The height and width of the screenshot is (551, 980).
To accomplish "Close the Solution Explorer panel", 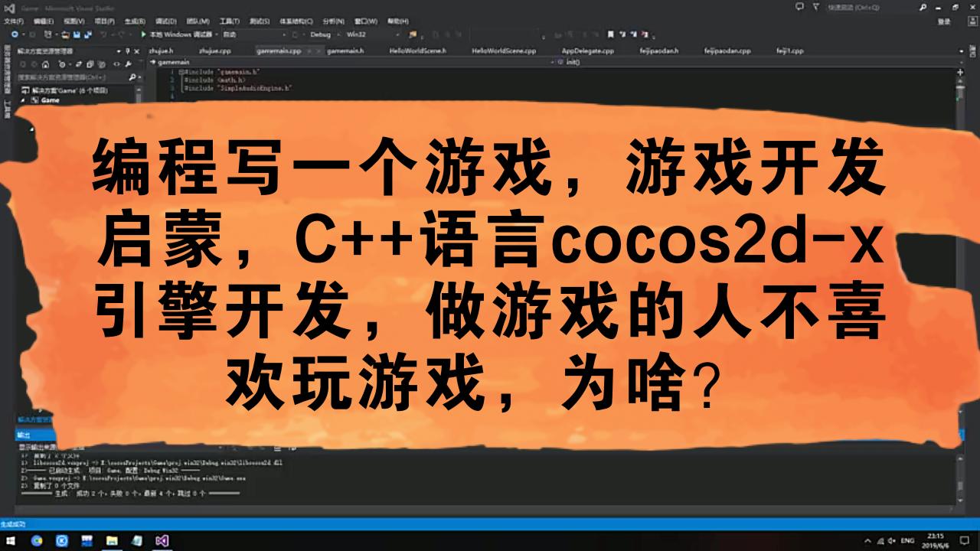I will click(137, 51).
